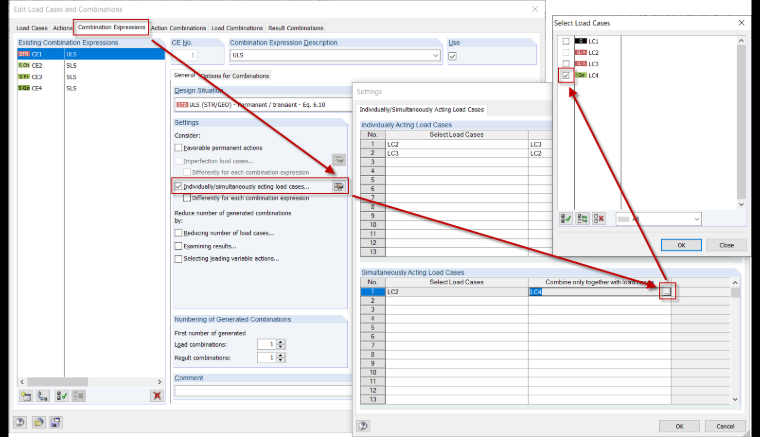760x437 pixels.
Task: Click the STR badge of CE1
Action: click(x=24, y=54)
